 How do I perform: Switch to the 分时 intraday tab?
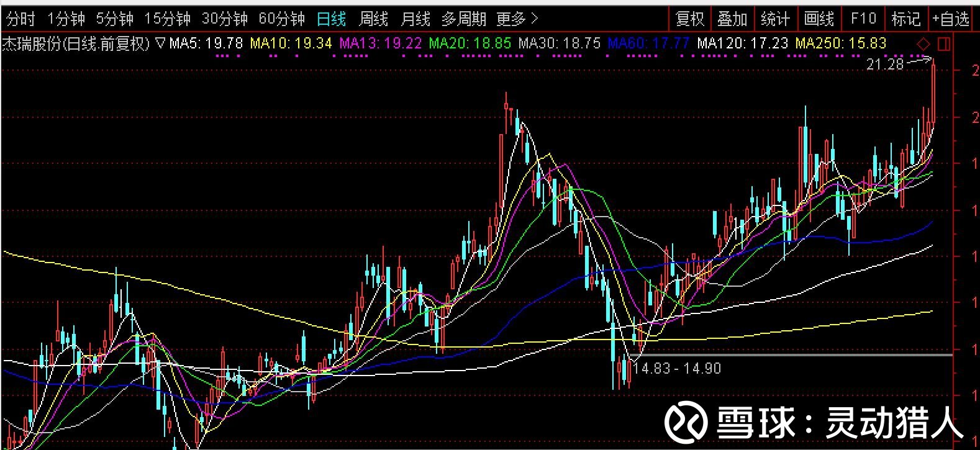pos(20,19)
